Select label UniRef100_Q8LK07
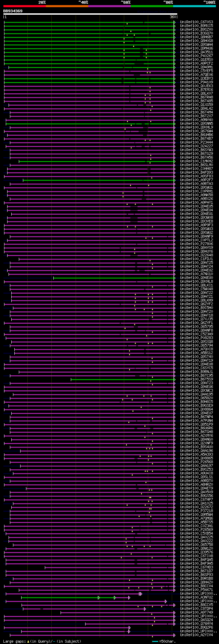The height and width of the screenshot is (644, 219). click(x=196, y=94)
